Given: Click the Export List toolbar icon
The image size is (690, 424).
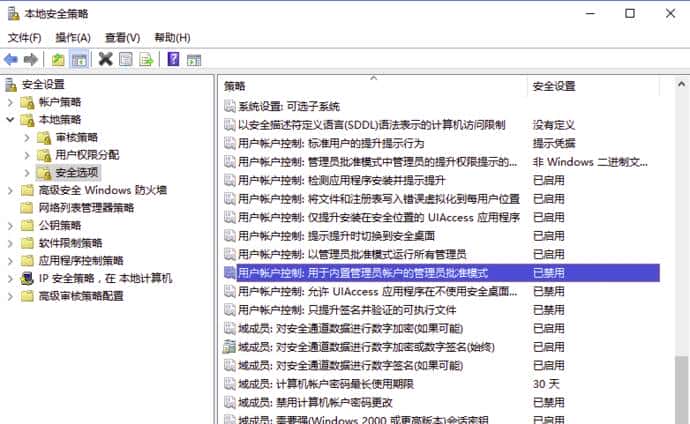Looking at the screenshot, I should 147,59.
